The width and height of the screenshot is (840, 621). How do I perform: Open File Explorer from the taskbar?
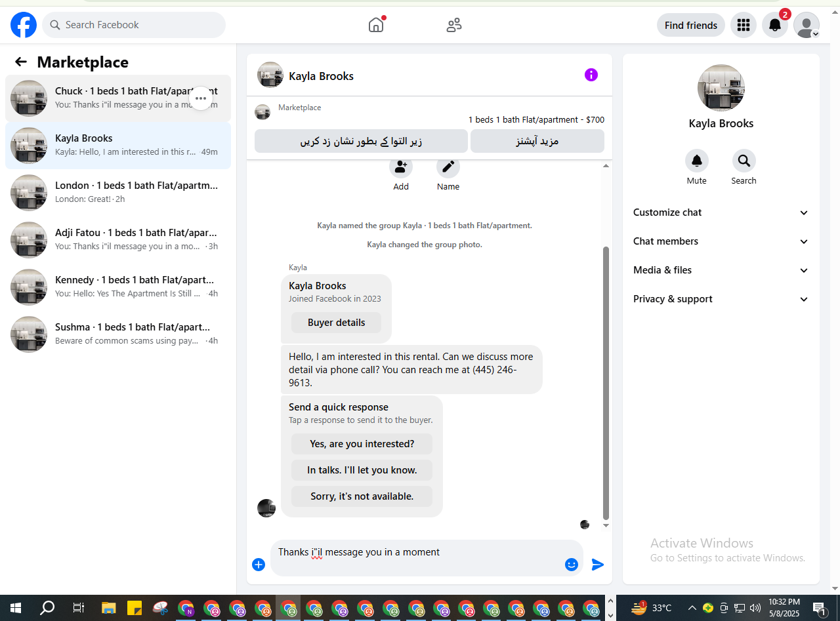(x=109, y=608)
